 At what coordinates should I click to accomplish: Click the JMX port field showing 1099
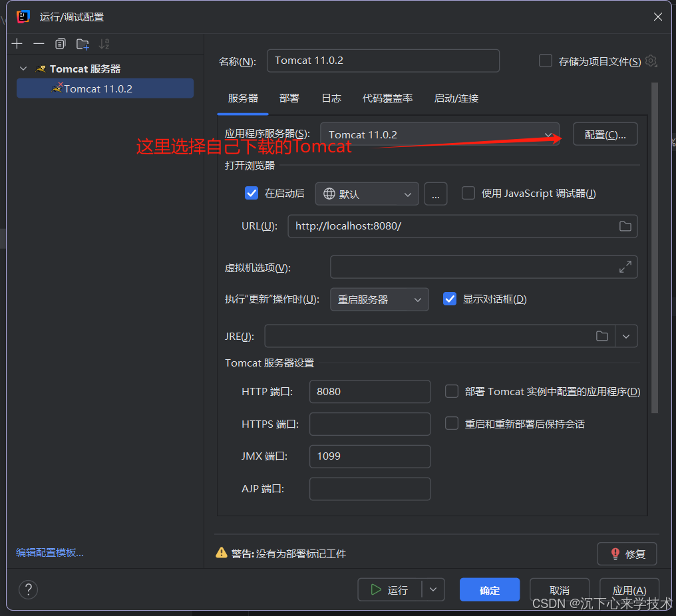click(370, 456)
